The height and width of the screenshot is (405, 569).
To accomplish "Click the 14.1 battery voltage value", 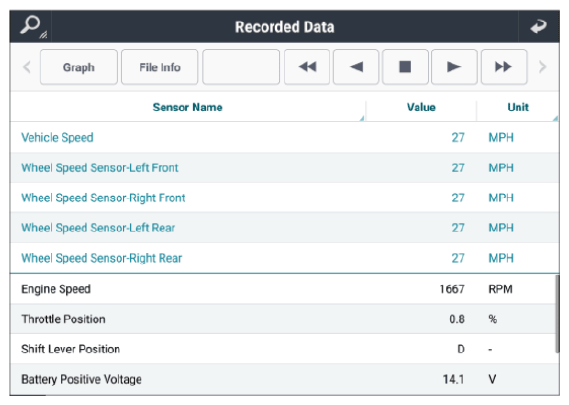I will point(453,380).
